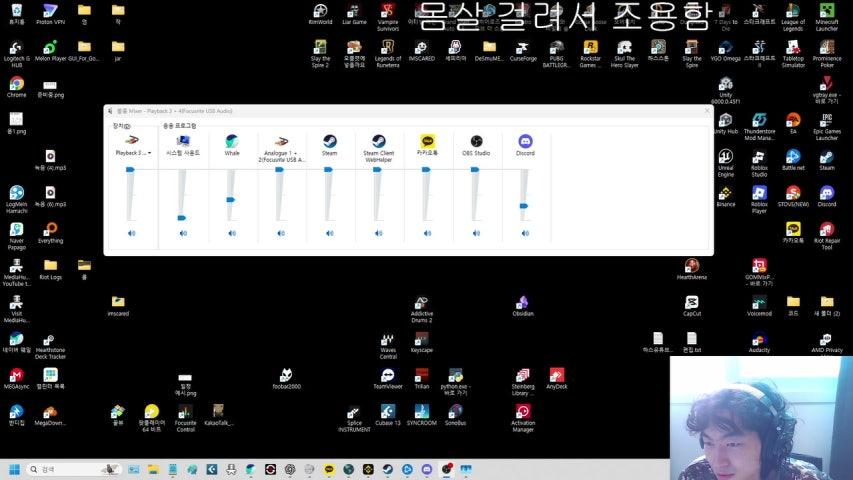This screenshot has height=480, width=853.
Task: Open the Windows Start menu
Action: [x=15, y=469]
